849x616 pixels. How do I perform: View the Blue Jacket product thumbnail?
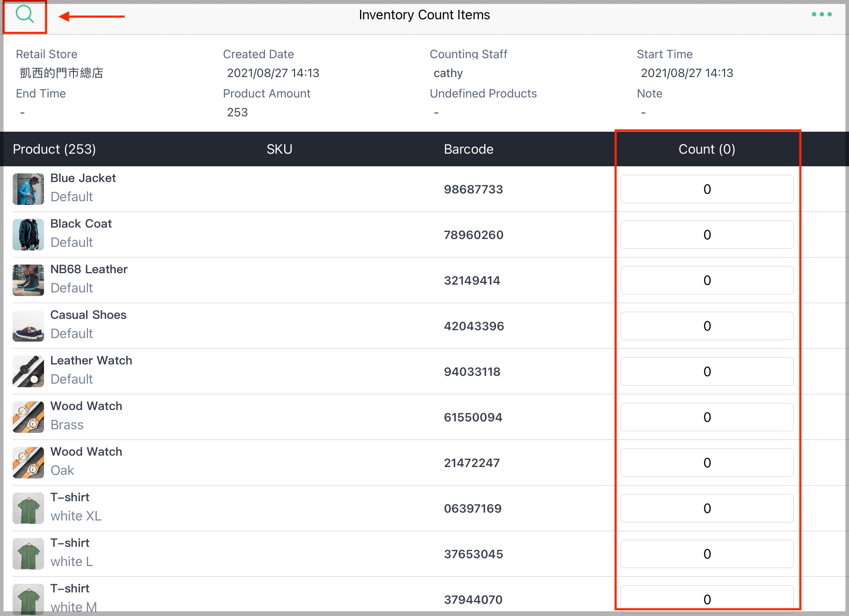(x=28, y=189)
